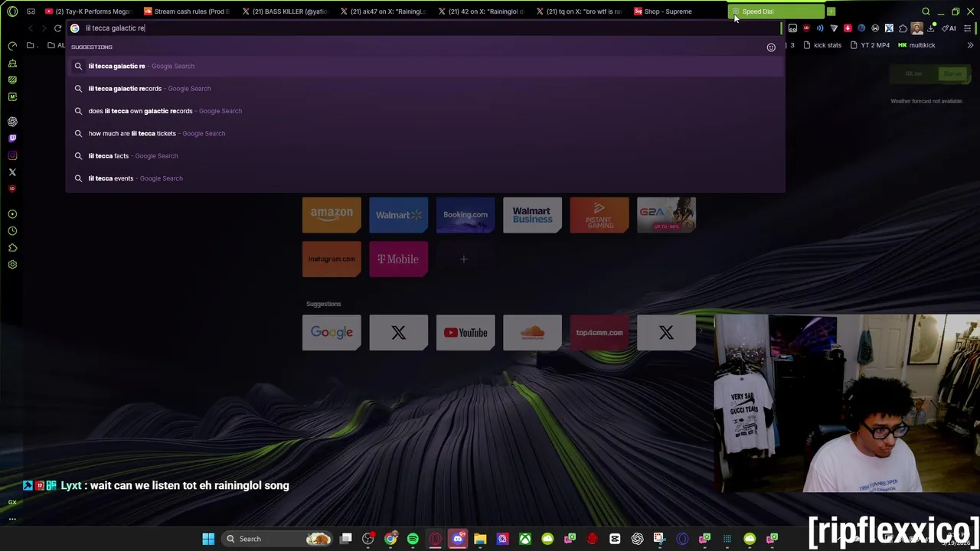Image resolution: width=980 pixels, height=551 pixels.
Task: Open Spotify from the taskbar
Action: pyautogui.click(x=413, y=539)
